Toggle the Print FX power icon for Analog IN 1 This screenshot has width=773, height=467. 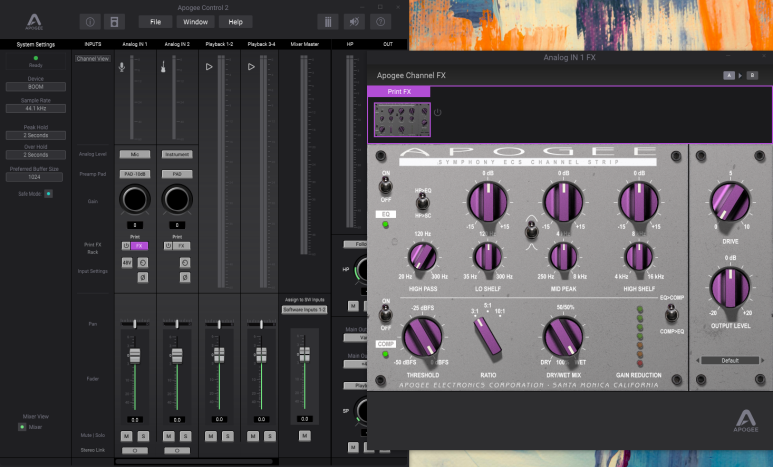(126, 246)
